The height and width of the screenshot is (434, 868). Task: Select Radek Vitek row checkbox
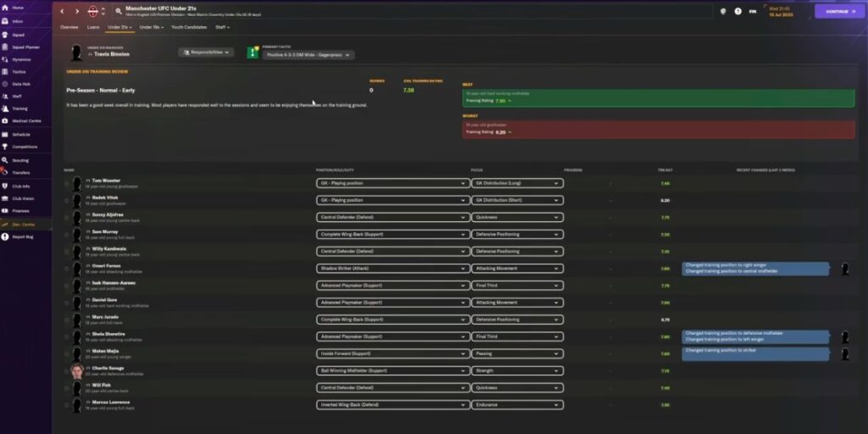click(67, 200)
